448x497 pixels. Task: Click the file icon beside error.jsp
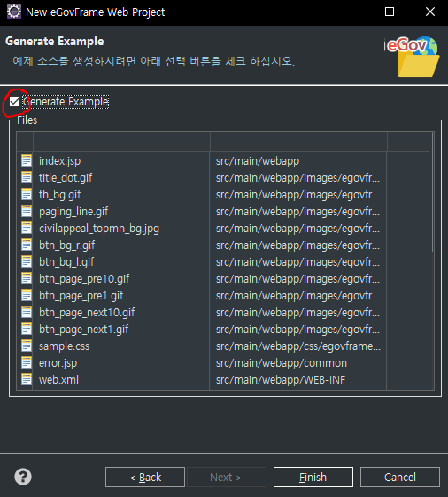(x=27, y=362)
